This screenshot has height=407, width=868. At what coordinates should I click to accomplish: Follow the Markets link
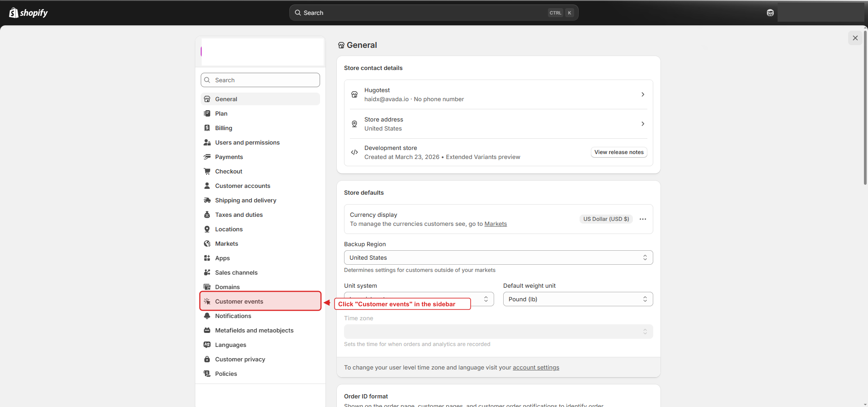tap(495, 224)
